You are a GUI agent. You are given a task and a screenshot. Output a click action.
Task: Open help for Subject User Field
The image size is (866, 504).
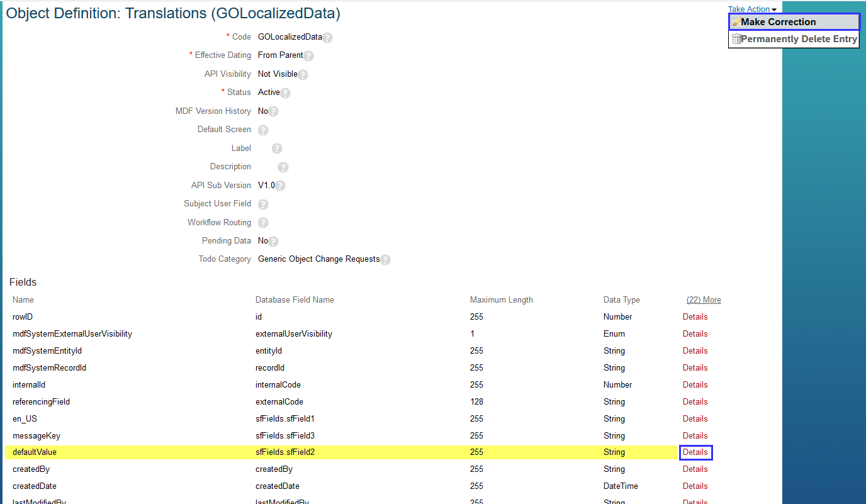[263, 204]
